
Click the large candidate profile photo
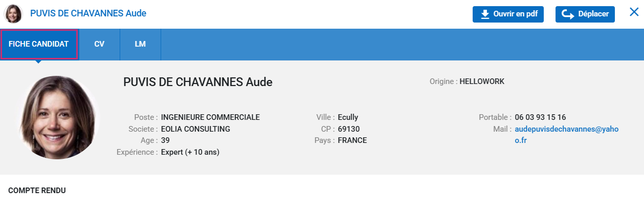point(56,117)
